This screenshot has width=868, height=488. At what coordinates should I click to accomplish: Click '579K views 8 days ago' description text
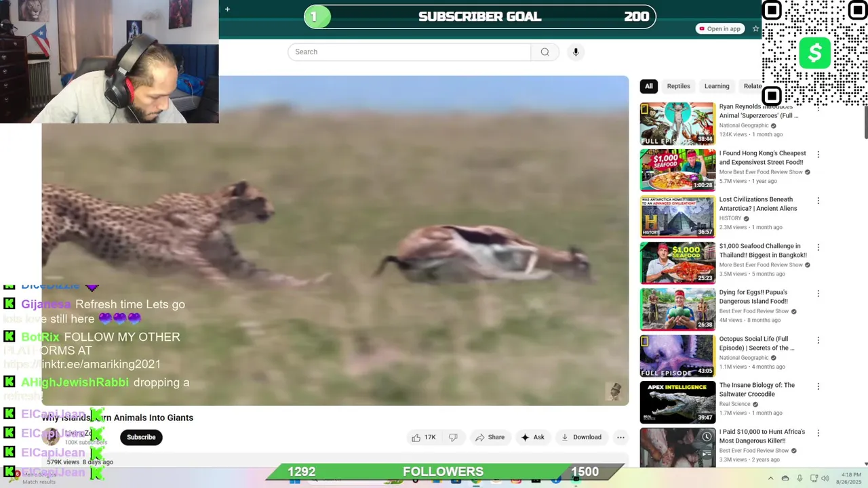point(80,462)
